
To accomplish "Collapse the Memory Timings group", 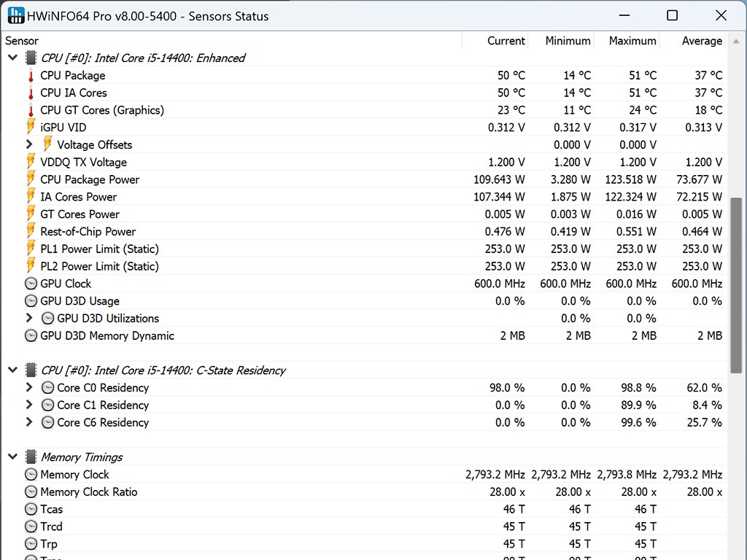I will [x=12, y=457].
